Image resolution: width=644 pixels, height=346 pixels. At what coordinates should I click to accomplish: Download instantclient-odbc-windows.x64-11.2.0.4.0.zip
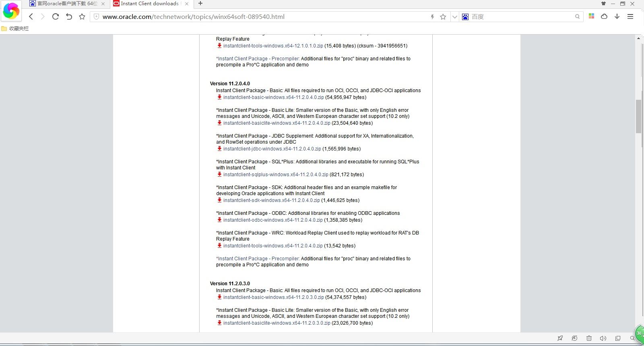tap(273, 220)
